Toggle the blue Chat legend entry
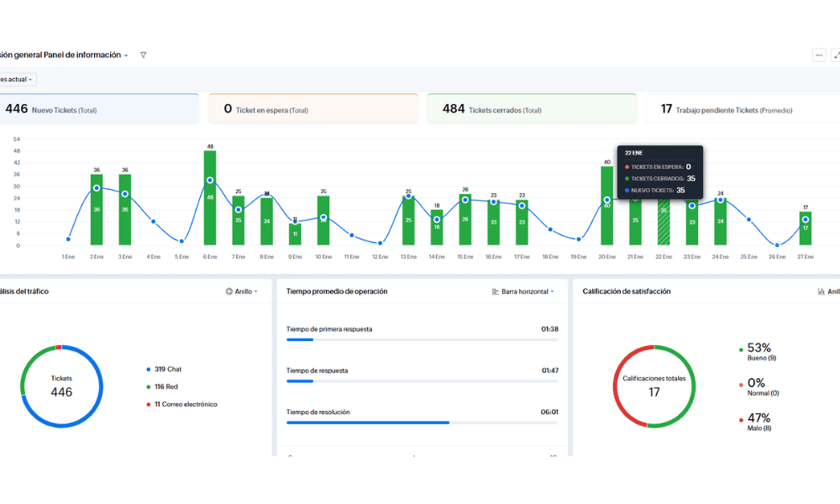Screen dimensions: 840x504 [149, 370]
